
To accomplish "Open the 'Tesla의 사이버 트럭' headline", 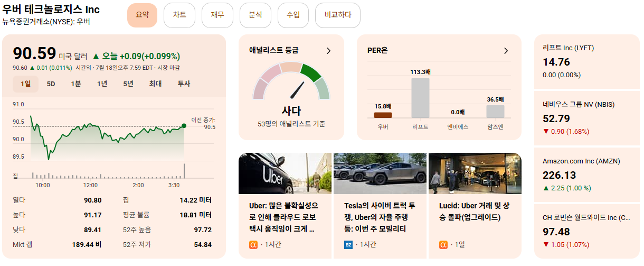I will click(380, 217).
